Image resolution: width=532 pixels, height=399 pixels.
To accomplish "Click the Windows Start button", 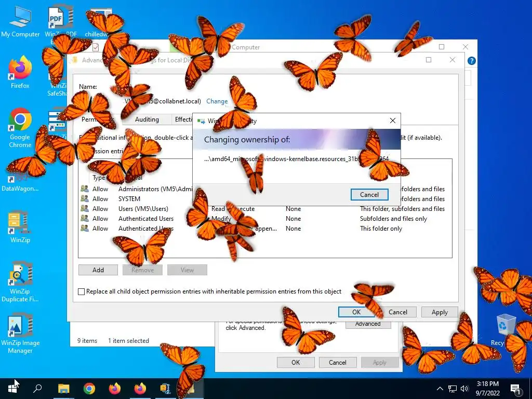I will tap(12, 389).
